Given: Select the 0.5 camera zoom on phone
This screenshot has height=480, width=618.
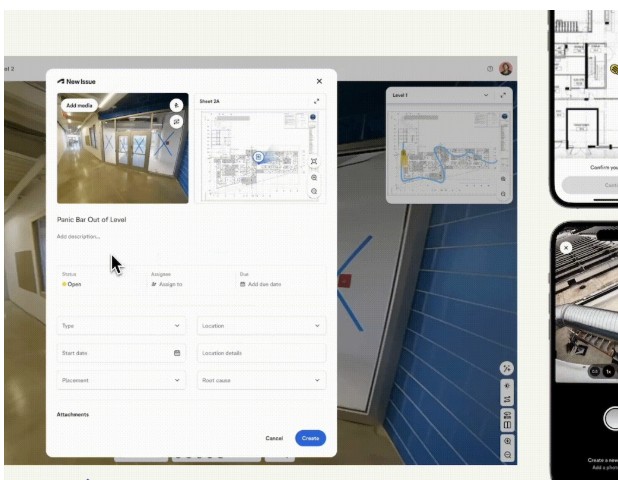Looking at the screenshot, I should pos(595,371).
